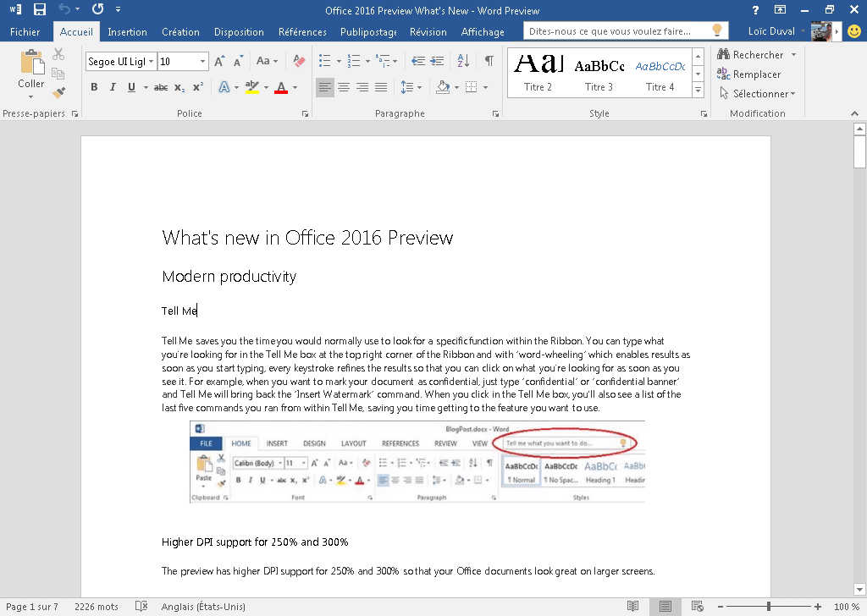This screenshot has width=867, height=616.
Task: Increase font size with grow font icon
Action: coord(219,61)
